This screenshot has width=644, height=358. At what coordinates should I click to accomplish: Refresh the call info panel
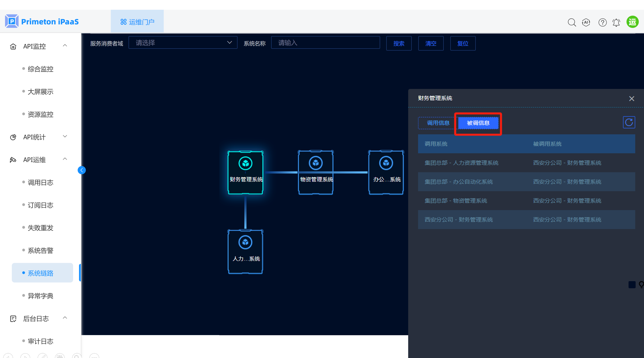[629, 122]
